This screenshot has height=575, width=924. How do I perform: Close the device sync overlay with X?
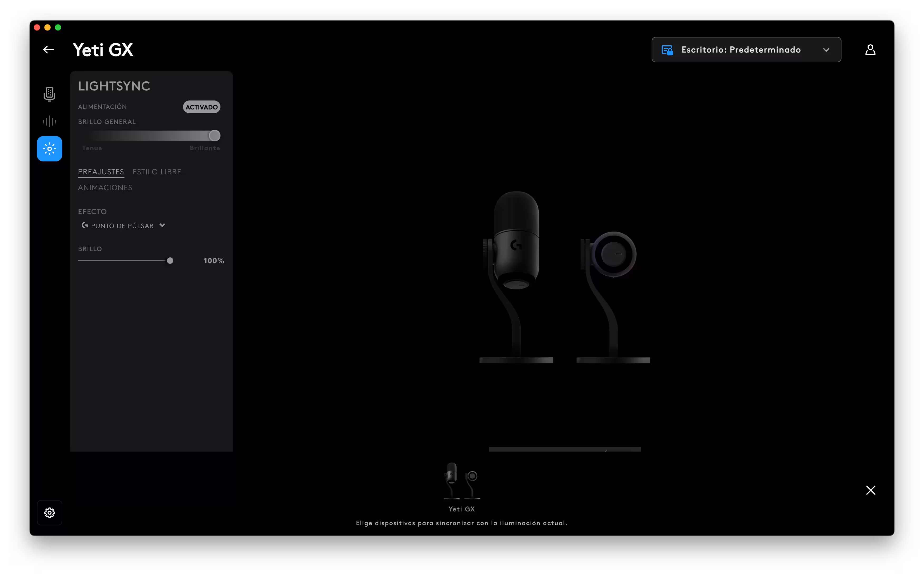870,490
